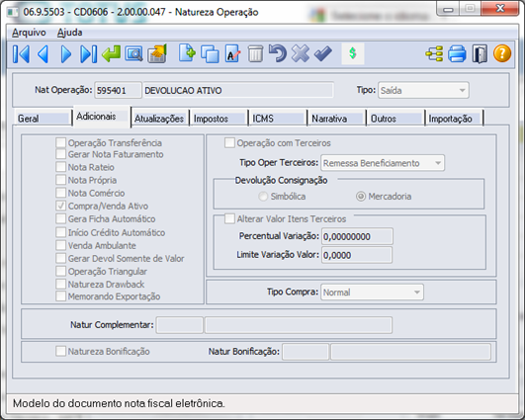
Task: Toggle the Memorando Exportação checkbox
Action: tap(61, 296)
